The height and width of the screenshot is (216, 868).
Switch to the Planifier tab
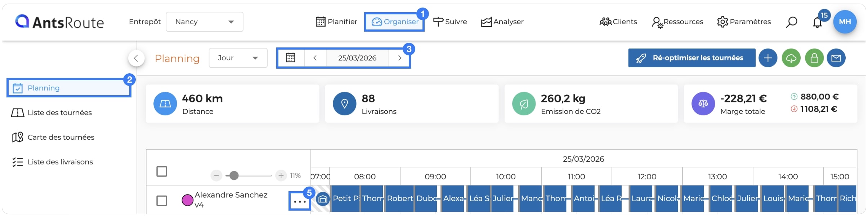(x=336, y=22)
